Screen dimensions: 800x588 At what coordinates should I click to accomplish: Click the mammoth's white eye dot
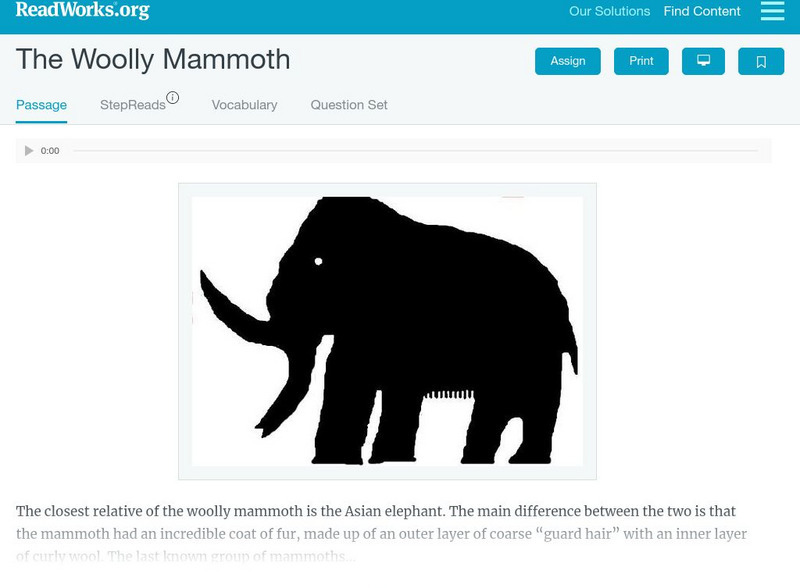319,261
